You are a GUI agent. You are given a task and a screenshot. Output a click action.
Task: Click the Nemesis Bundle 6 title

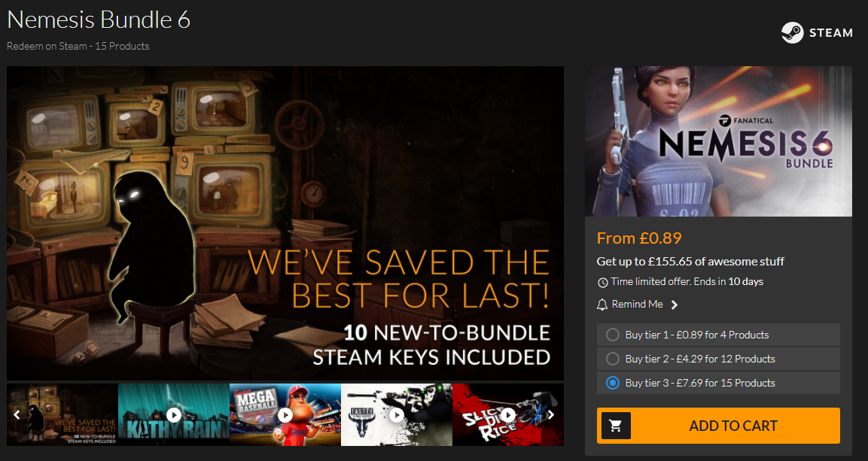pos(99,20)
